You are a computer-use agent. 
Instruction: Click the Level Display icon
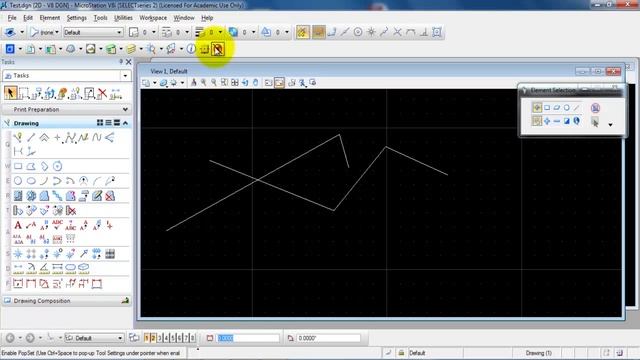[131, 49]
